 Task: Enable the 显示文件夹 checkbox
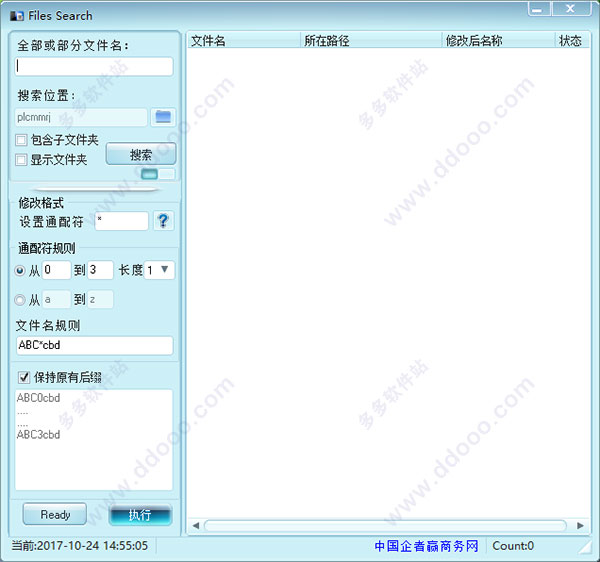pyautogui.click(x=21, y=160)
